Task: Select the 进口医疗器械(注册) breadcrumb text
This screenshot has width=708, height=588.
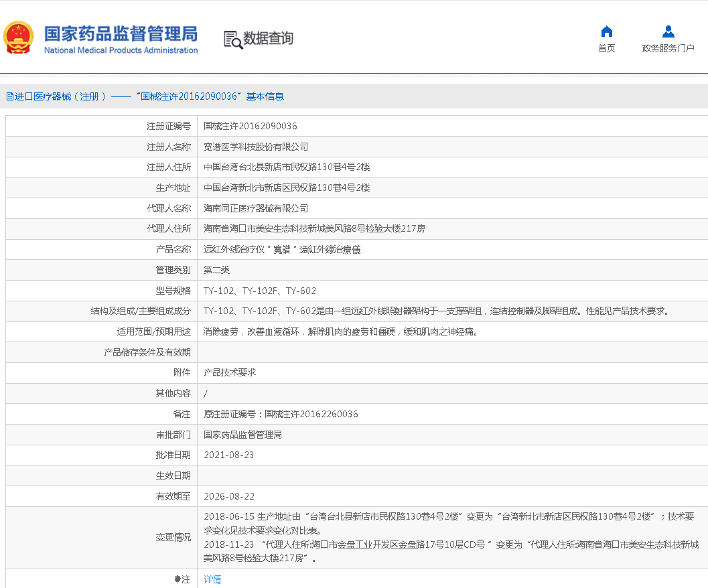Action: click(x=60, y=96)
